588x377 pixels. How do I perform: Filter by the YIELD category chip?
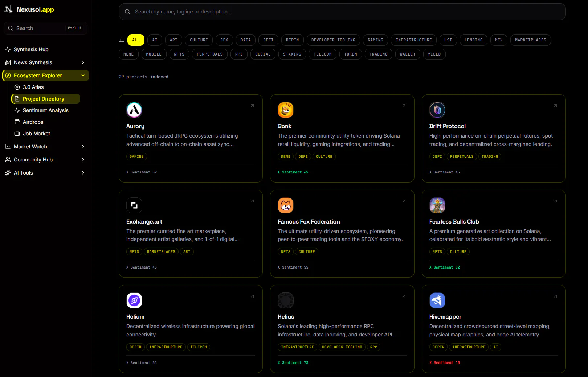tap(434, 54)
